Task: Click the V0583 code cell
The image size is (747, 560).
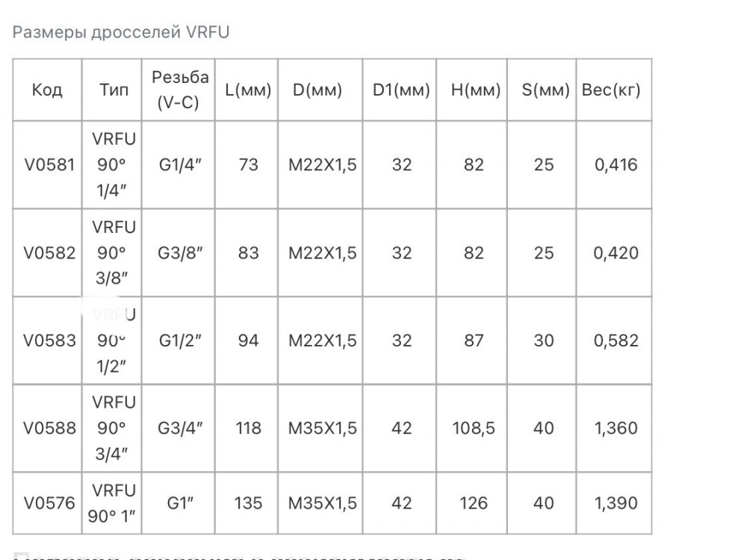Action: pos(49,340)
